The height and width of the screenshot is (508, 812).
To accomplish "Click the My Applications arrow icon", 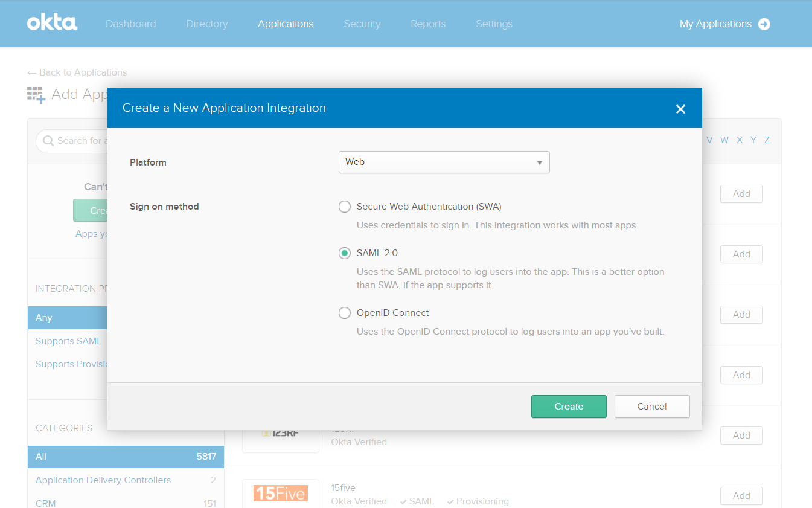I will click(764, 24).
